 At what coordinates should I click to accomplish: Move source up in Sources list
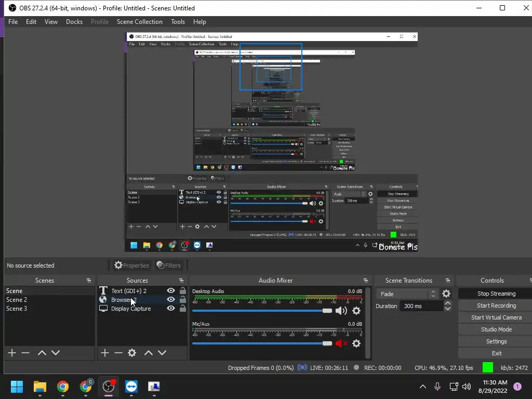(148, 353)
